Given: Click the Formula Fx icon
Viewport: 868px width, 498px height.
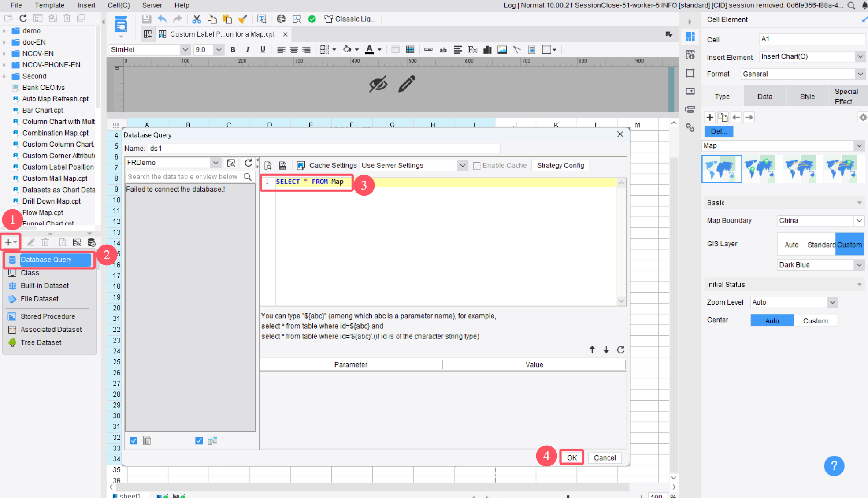Looking at the screenshot, I should click(x=472, y=50).
